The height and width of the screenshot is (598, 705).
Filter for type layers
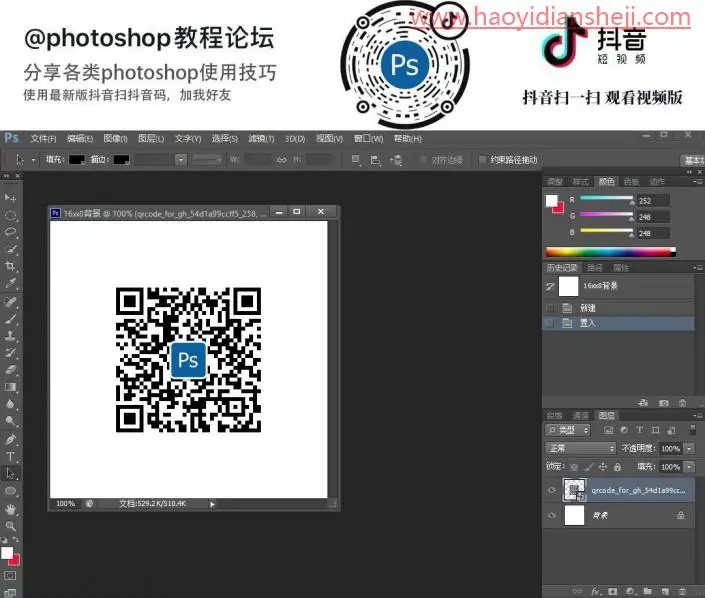coord(639,430)
